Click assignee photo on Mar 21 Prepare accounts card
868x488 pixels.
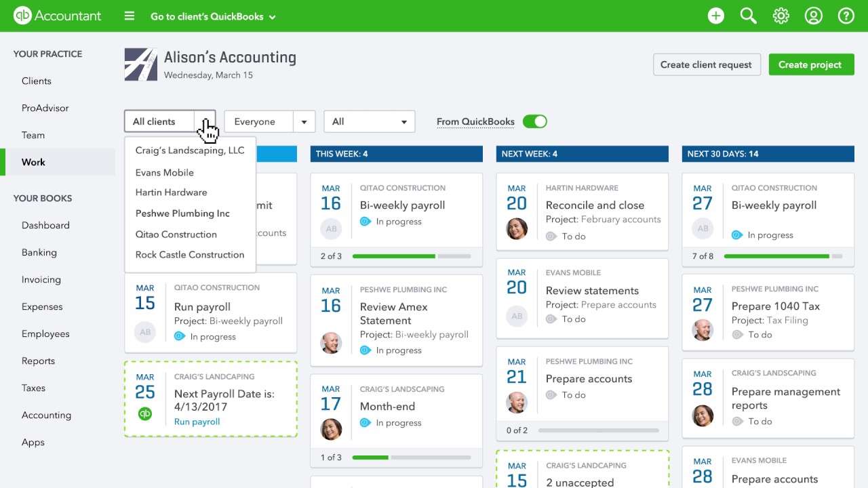point(517,402)
